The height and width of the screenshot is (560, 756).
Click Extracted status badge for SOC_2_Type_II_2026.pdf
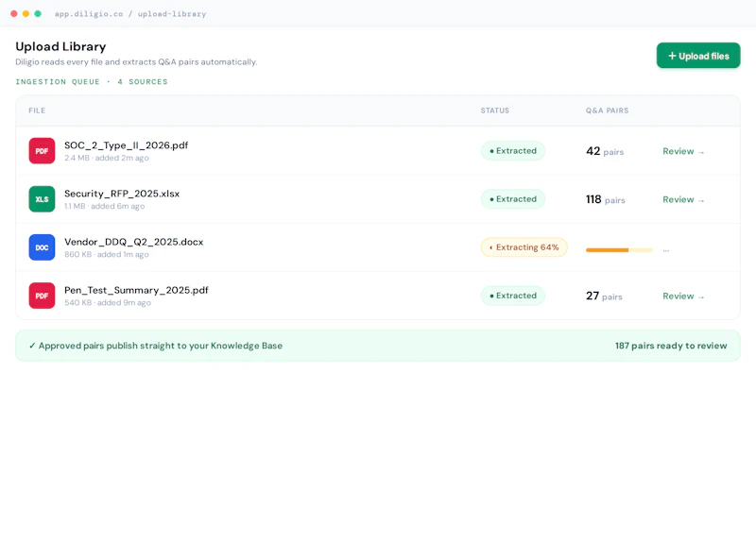[513, 151]
